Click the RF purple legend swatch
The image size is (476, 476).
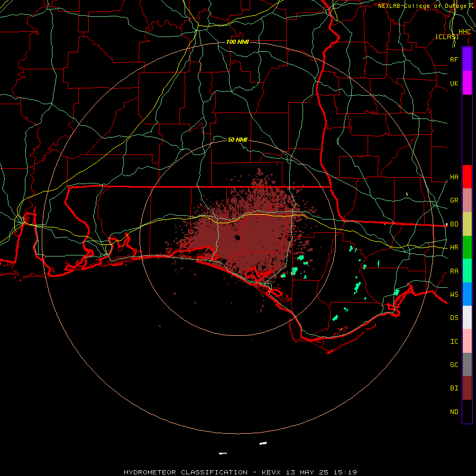pos(467,59)
